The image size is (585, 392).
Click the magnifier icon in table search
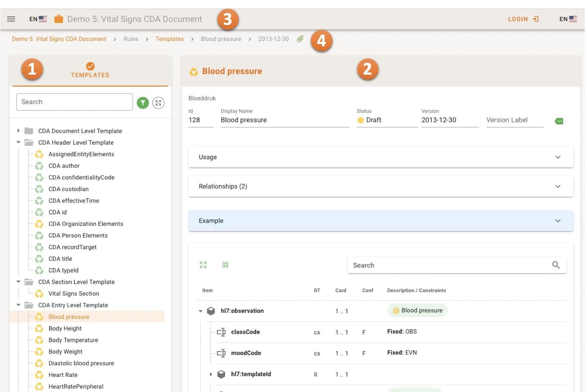click(x=556, y=265)
